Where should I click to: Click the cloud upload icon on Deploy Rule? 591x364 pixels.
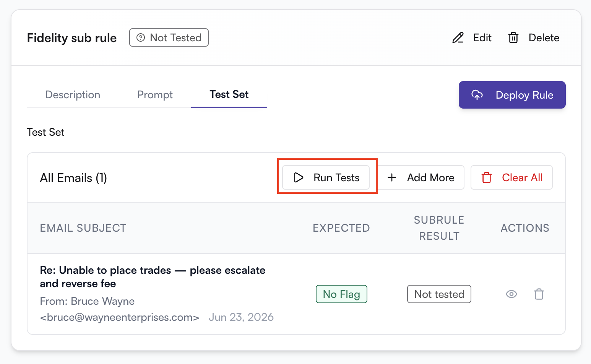(477, 95)
